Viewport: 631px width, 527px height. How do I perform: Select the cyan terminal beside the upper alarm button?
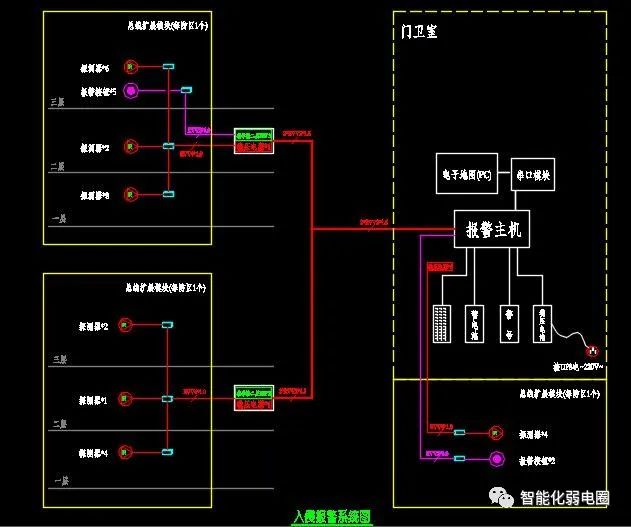click(x=186, y=90)
